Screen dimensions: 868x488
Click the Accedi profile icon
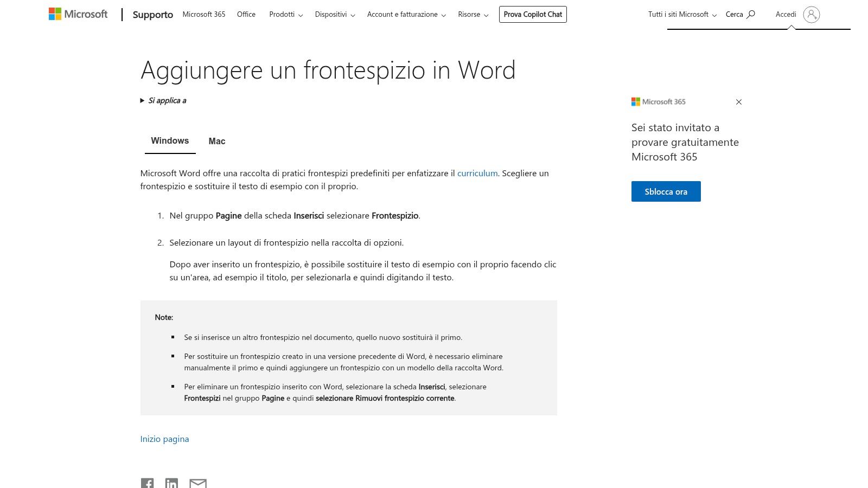(x=812, y=15)
